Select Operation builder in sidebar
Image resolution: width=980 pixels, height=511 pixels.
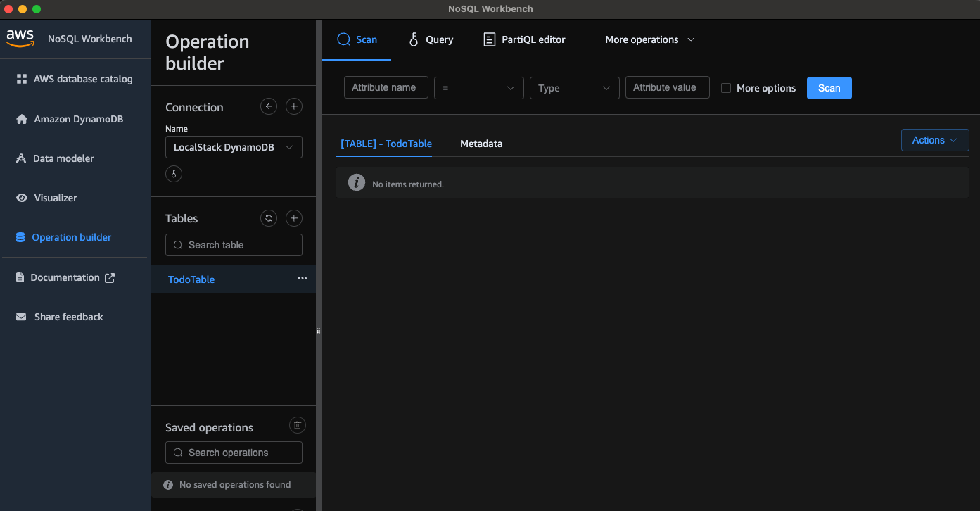(63, 237)
